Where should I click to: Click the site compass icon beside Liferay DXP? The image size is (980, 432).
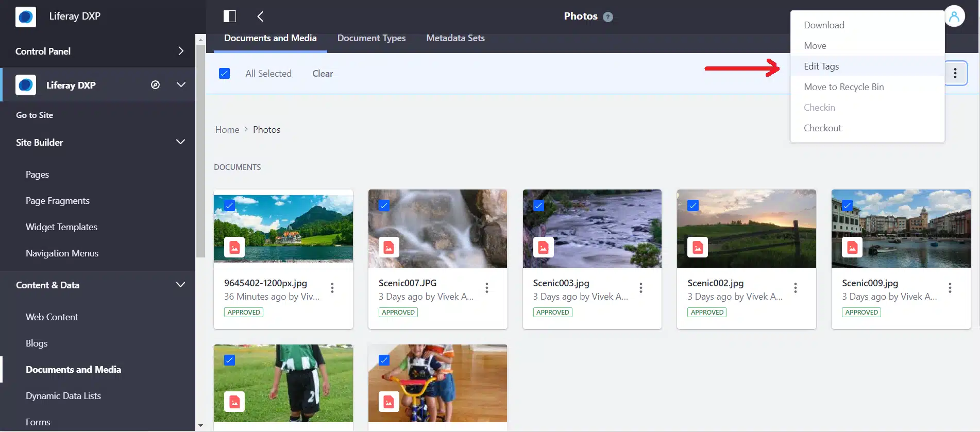click(x=155, y=85)
